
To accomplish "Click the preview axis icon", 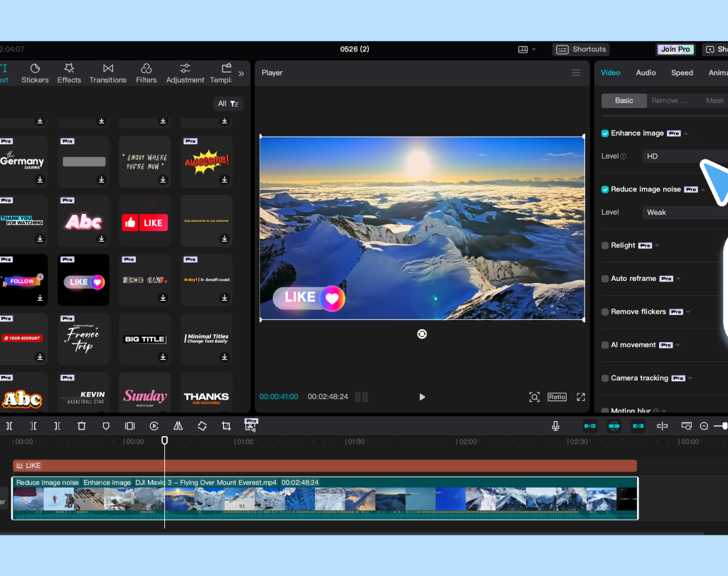I will 663,426.
